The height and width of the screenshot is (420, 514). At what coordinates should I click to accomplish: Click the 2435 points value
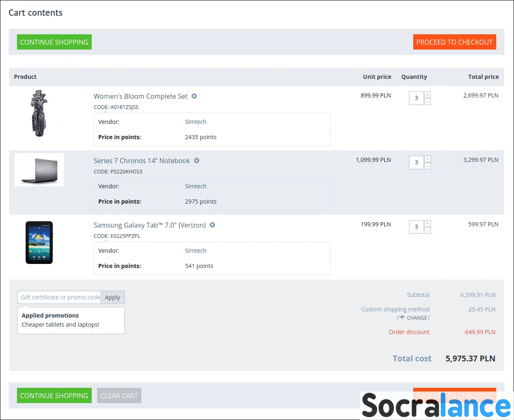[x=201, y=137]
